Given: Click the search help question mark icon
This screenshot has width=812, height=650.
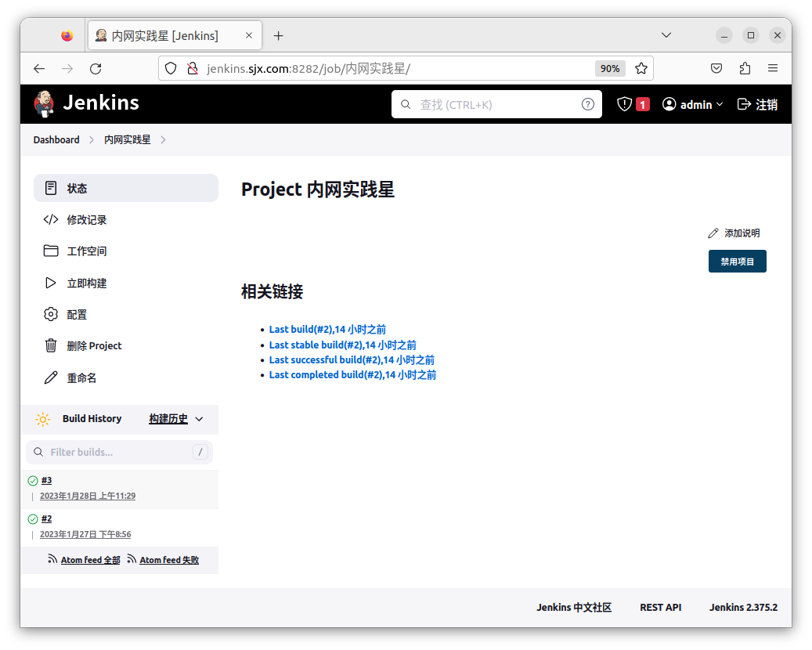Looking at the screenshot, I should (587, 104).
